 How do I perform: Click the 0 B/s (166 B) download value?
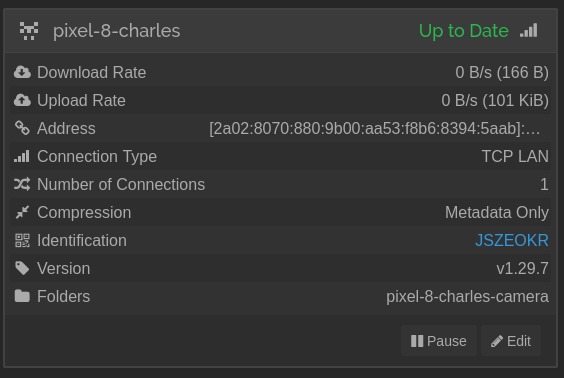coord(502,72)
